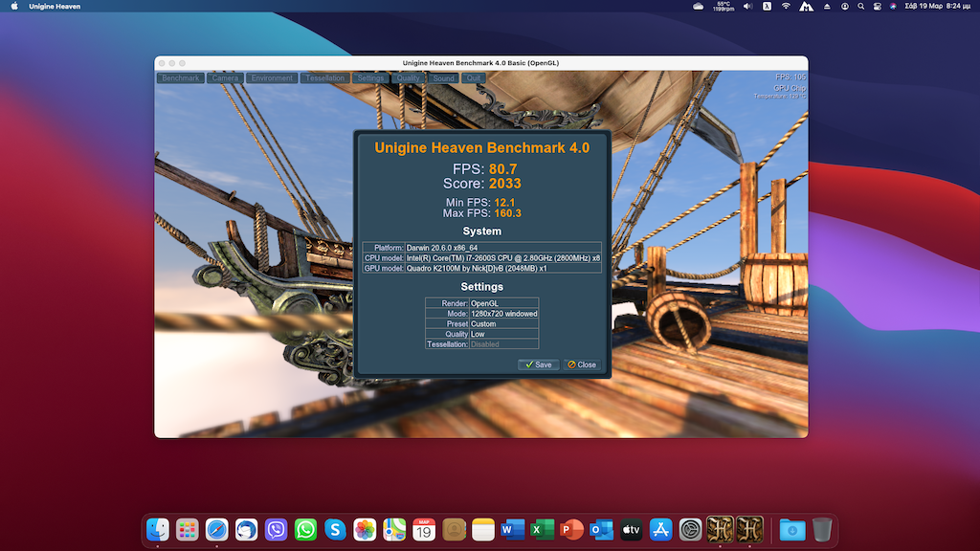980x551 pixels.
Task: Open the Trash in the dock
Action: coord(822,530)
